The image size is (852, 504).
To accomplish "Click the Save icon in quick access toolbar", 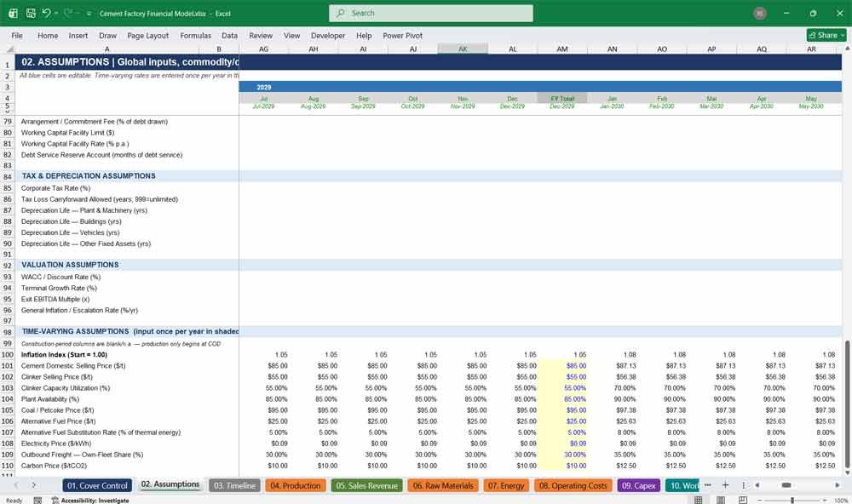I will pyautogui.click(x=31, y=13).
